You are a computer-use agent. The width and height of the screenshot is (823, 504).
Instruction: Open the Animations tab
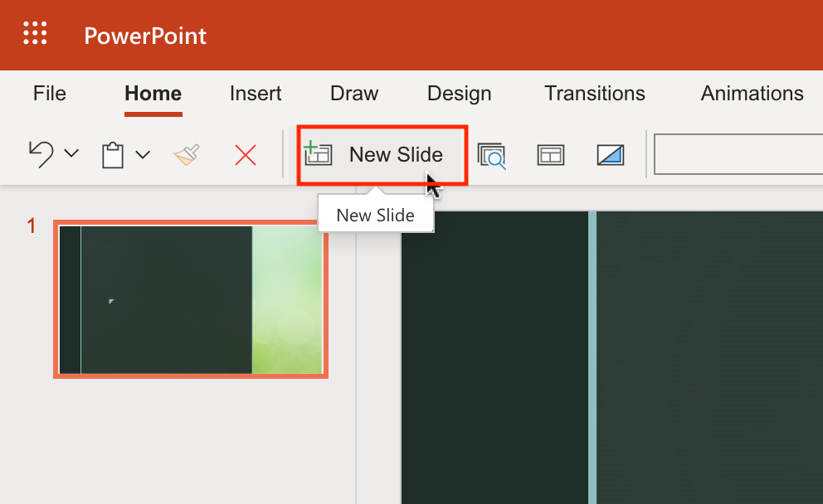(x=752, y=94)
